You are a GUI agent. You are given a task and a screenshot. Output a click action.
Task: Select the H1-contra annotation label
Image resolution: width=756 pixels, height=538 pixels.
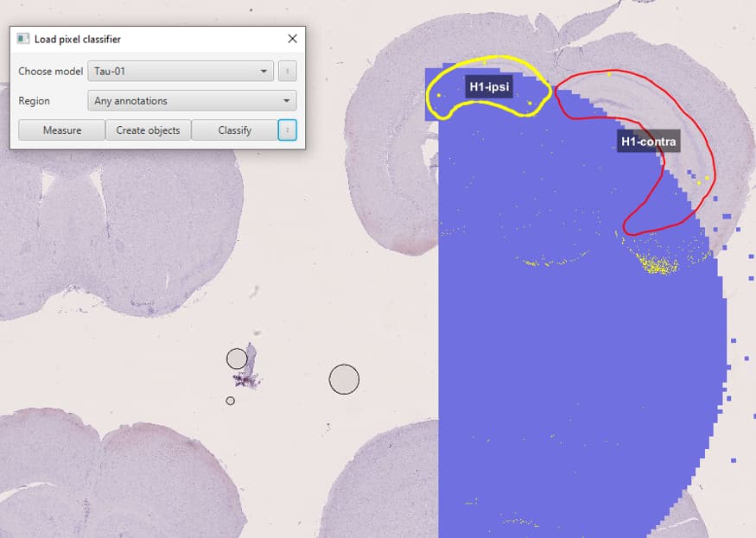coord(647,141)
